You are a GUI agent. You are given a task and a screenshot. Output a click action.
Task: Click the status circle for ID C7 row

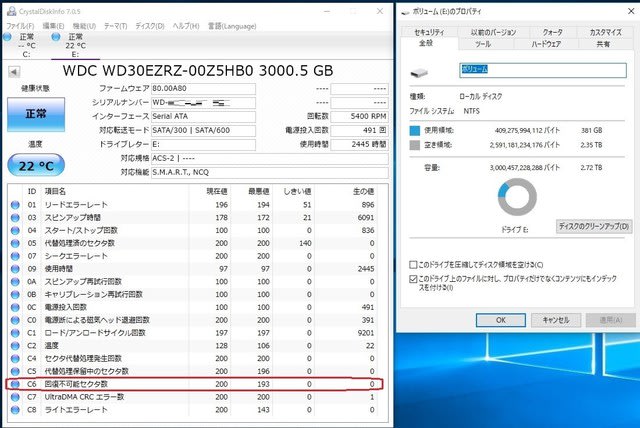pyautogui.click(x=15, y=397)
